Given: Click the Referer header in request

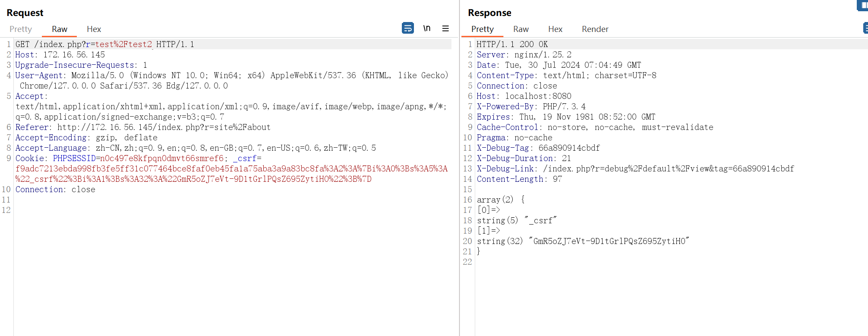Looking at the screenshot, I should coord(32,127).
